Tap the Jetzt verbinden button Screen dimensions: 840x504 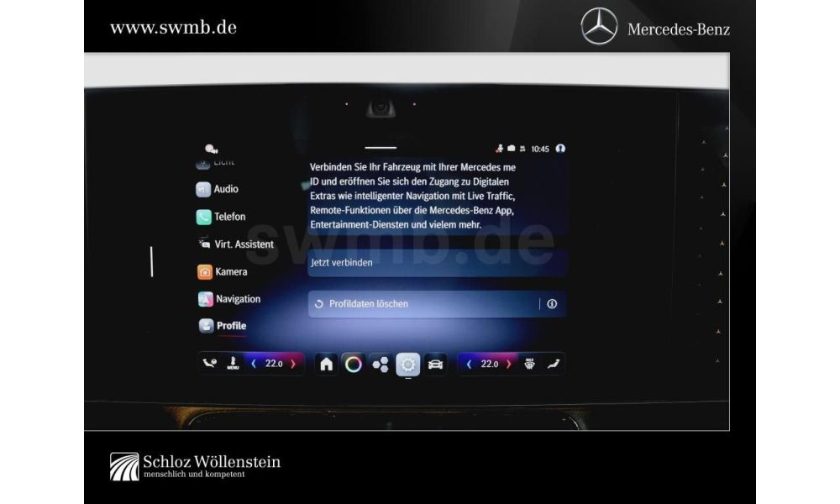pos(437,263)
